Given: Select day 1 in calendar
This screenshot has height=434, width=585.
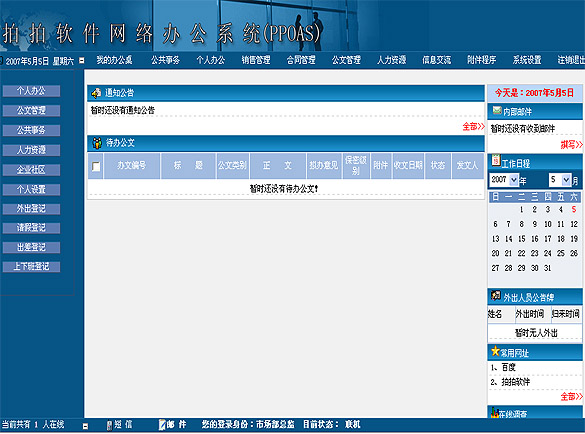Looking at the screenshot, I should pyautogui.click(x=522, y=210).
